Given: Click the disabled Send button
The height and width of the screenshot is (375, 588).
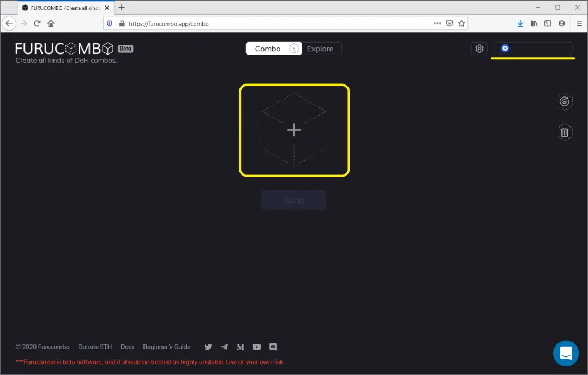Looking at the screenshot, I should pyautogui.click(x=294, y=200).
